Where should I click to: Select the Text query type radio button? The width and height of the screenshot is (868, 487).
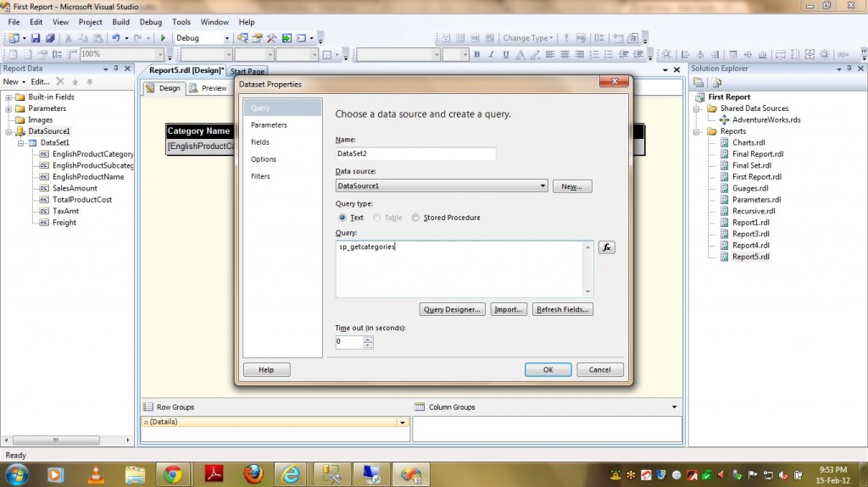click(342, 218)
